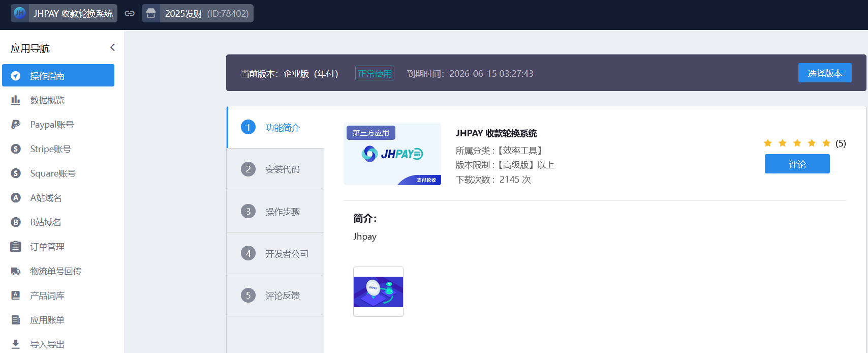868x353 pixels.
Task: Select the 功能简介 step tab
Action: [275, 127]
